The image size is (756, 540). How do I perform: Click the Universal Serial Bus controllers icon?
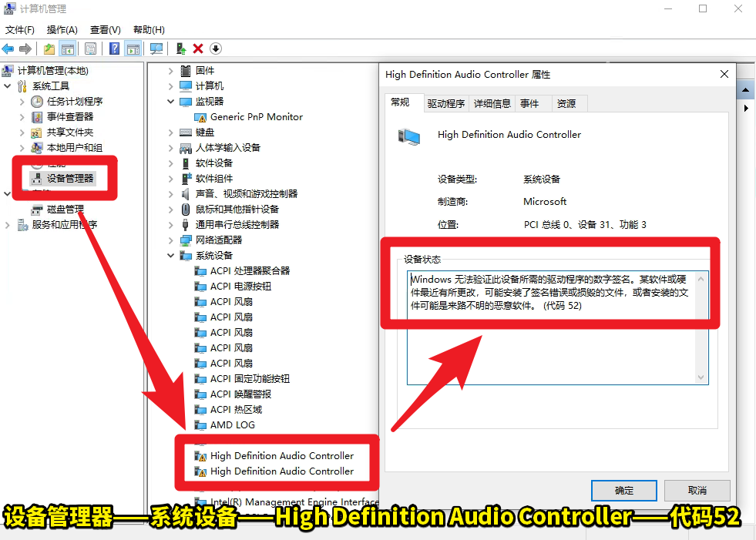186,225
